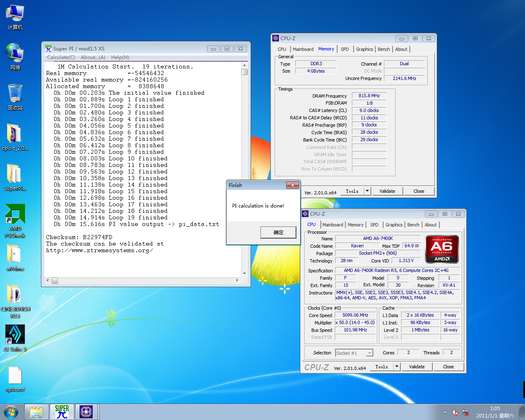Open the About...(A) menu in Super PI
525x420 pixels.
(93, 57)
